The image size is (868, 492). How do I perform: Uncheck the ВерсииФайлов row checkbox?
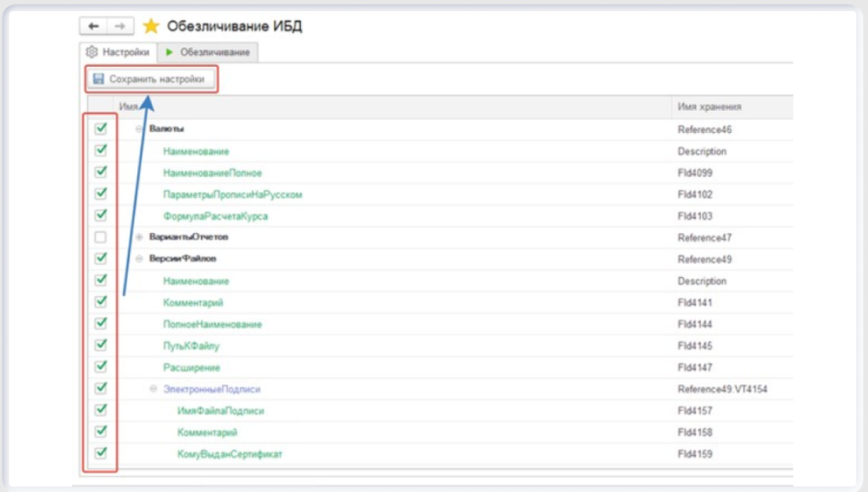coord(101,258)
